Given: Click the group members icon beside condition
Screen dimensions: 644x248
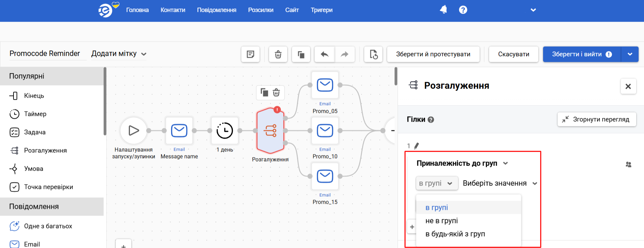Looking at the screenshot, I should [x=628, y=165].
